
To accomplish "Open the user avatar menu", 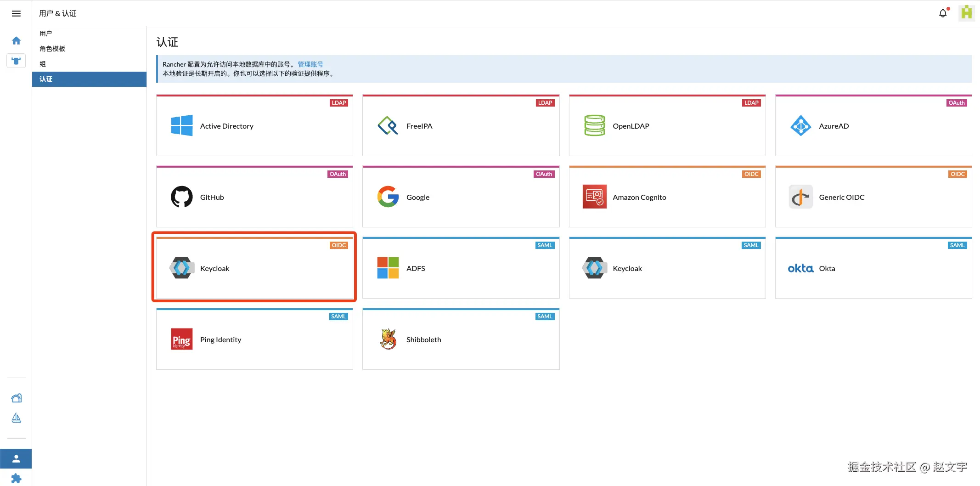I will 966,13.
